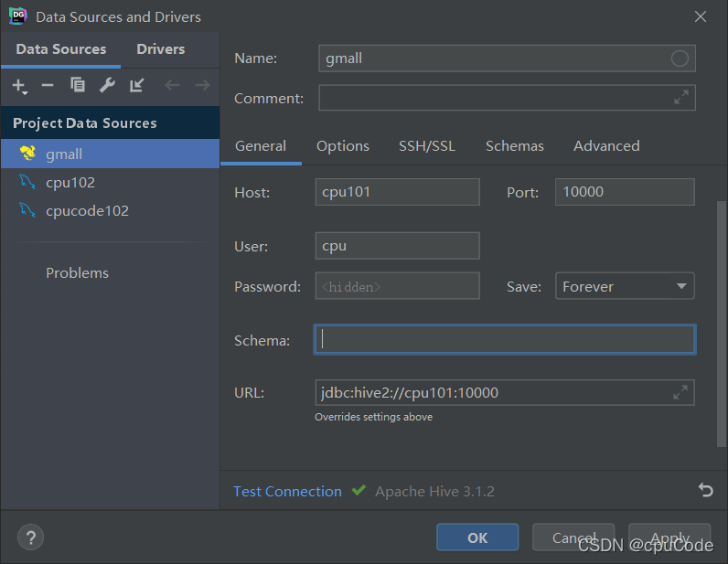The width and height of the screenshot is (728, 564).
Task: Open the Options tab
Action: (343, 146)
